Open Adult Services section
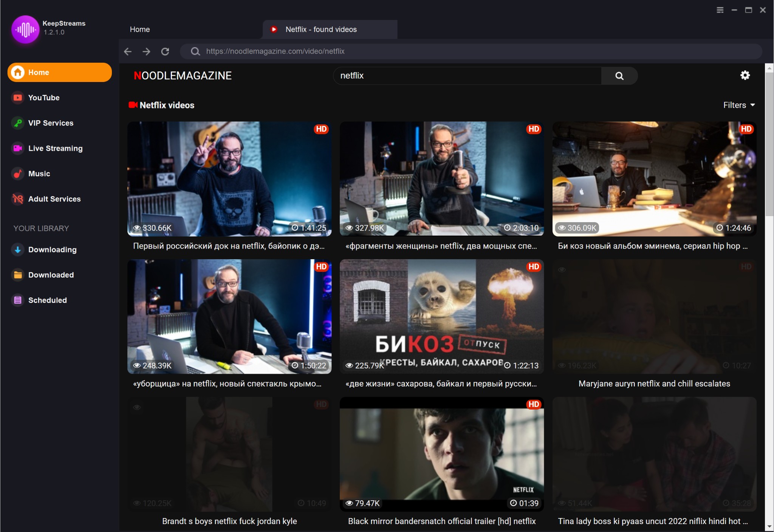 54,199
